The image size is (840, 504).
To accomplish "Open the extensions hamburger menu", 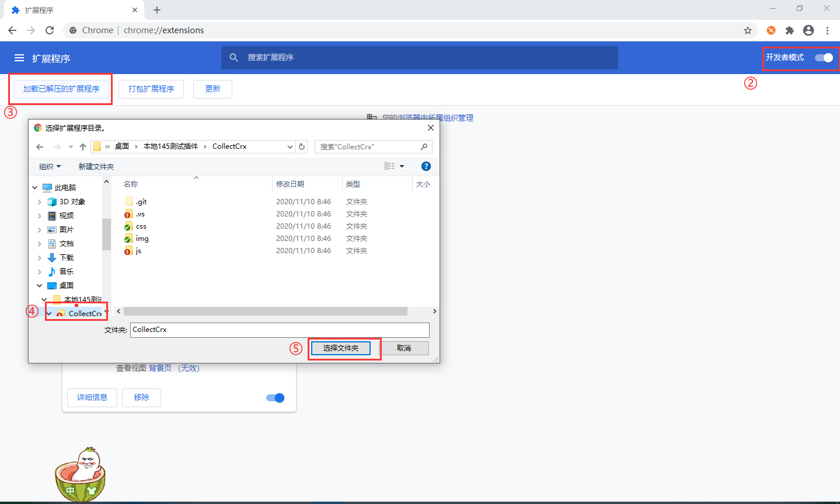I will coord(19,58).
